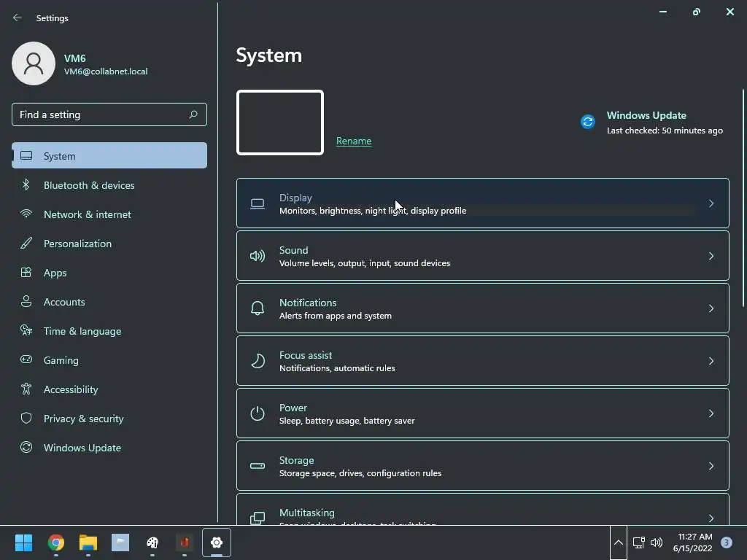Viewport: 747px width, 560px height.
Task: Click the Time & language icon
Action: click(26, 330)
